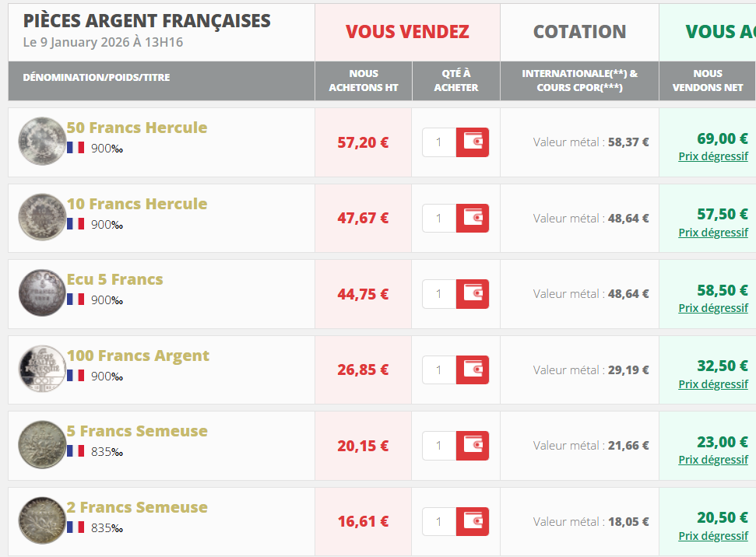Open the 10 Francs Hercule product page
This screenshot has height=557, width=756.
pos(137,204)
